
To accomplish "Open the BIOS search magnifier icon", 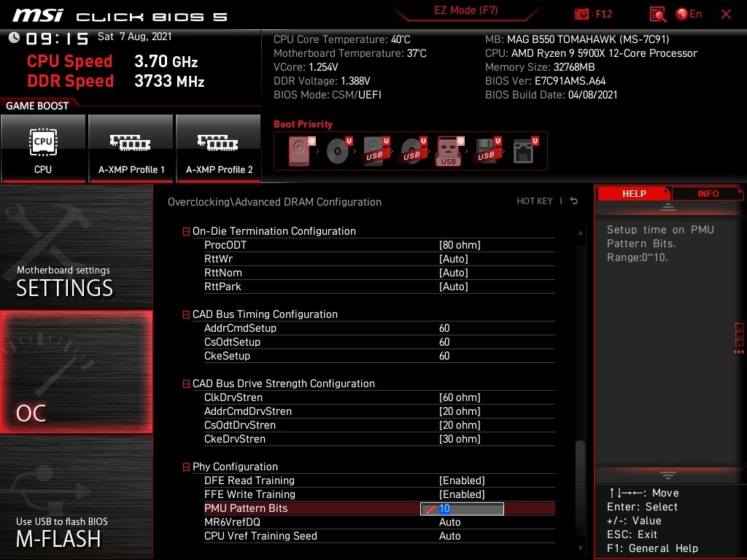I will coord(657,14).
